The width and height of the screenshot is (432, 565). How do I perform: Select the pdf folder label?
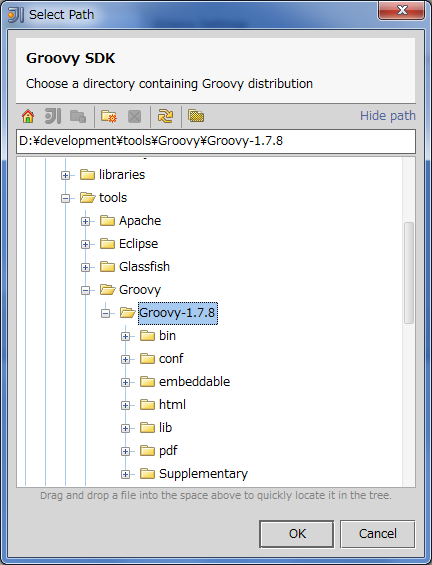pyautogui.click(x=168, y=451)
